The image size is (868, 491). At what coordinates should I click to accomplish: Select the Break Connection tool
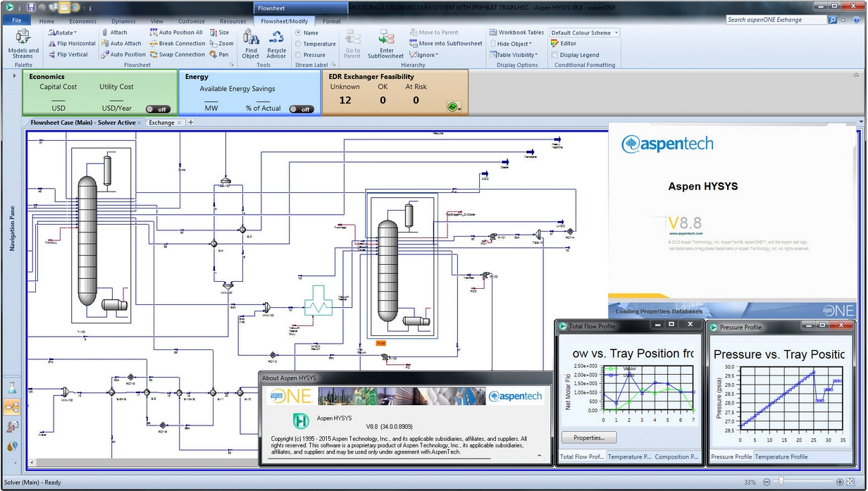click(x=177, y=44)
